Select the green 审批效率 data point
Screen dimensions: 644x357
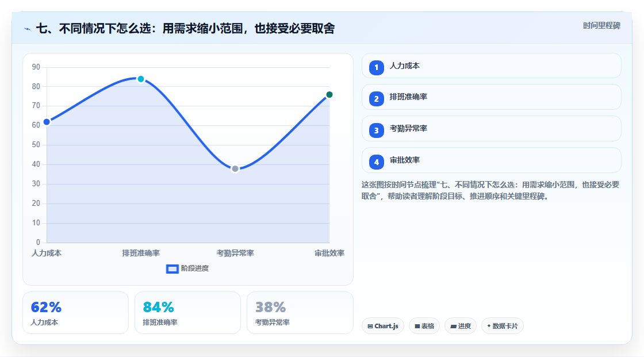[329, 95]
